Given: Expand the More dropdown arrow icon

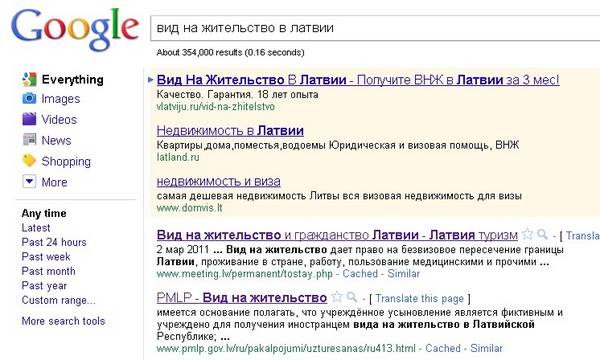Looking at the screenshot, I should pyautogui.click(x=29, y=181).
